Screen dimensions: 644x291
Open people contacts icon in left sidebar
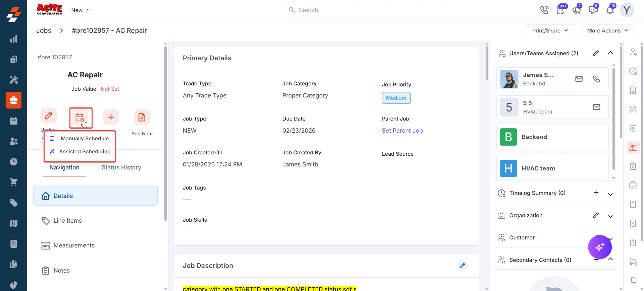[x=13, y=141]
